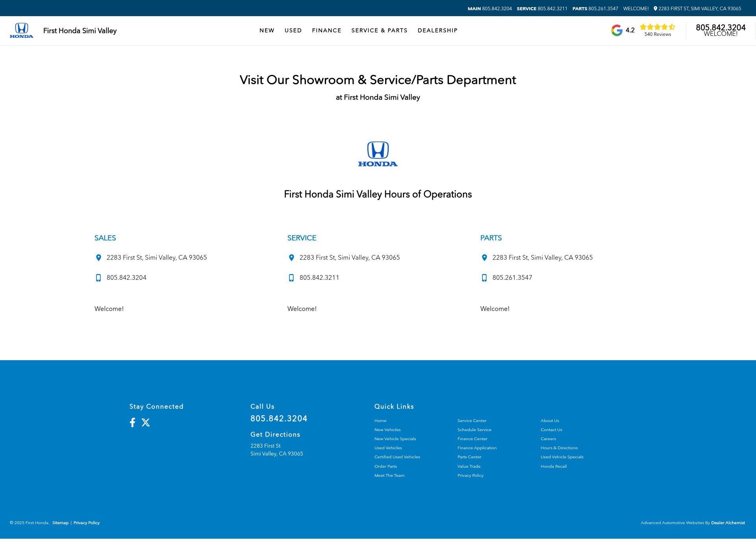Viewport: 756px width, 545px height.
Task: Open the SERVICE & PARTS menu
Action: [x=380, y=30]
